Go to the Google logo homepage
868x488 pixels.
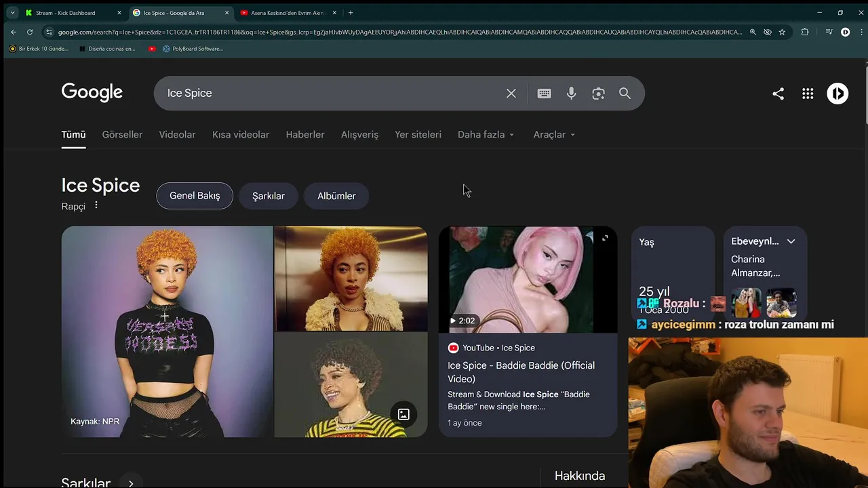click(x=92, y=92)
